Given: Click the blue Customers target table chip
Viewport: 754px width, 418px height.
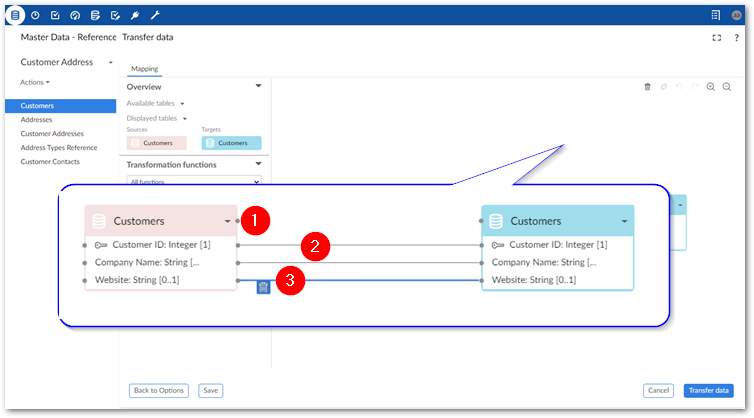Looking at the screenshot, I should [231, 143].
